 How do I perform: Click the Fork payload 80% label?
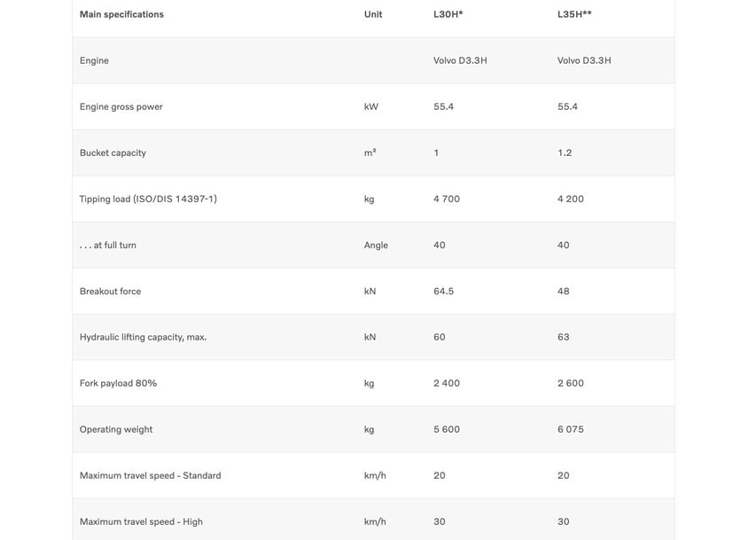point(118,383)
